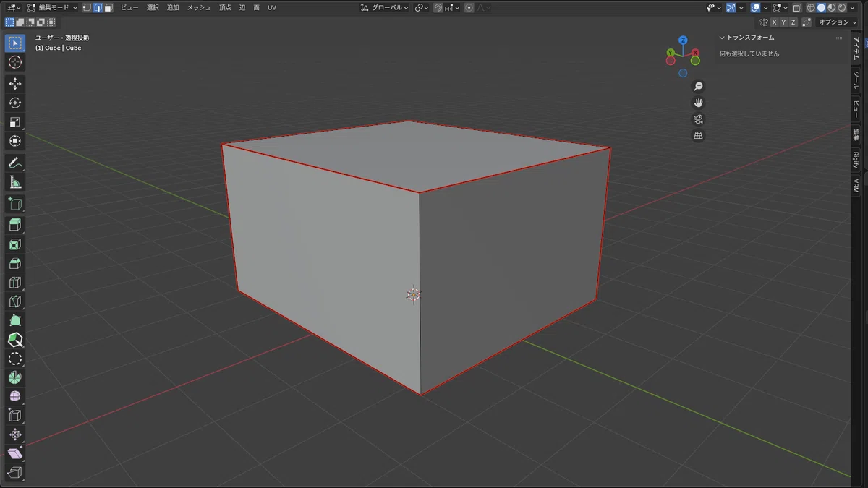Toggle Y axis mirror

coord(784,22)
